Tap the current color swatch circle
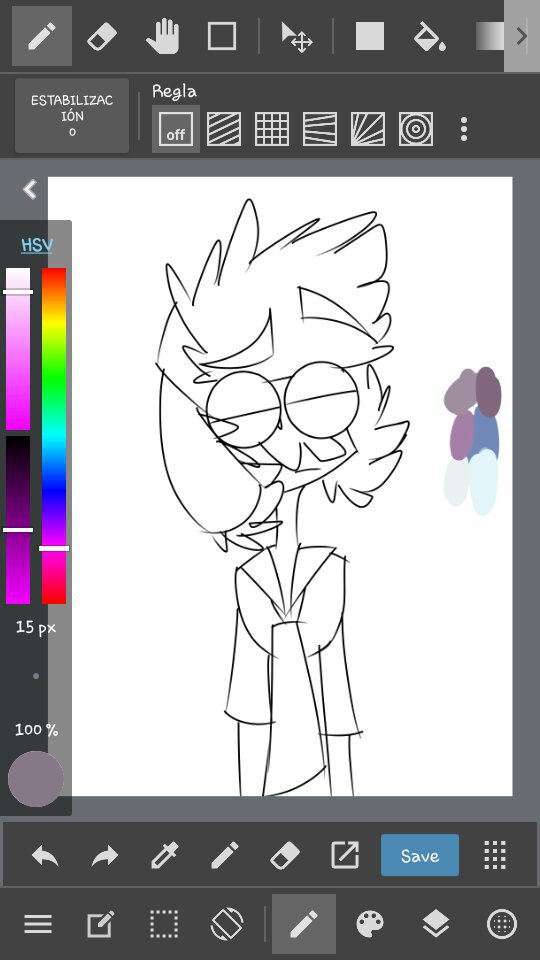540x960 pixels. pos(36,779)
